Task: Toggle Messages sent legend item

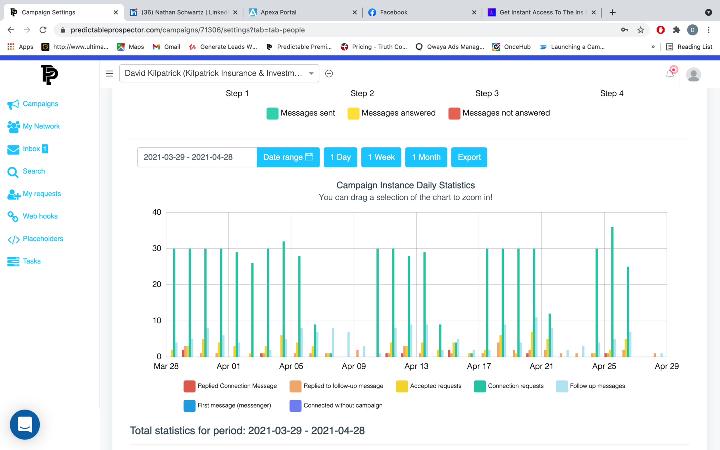Action: tap(301, 113)
